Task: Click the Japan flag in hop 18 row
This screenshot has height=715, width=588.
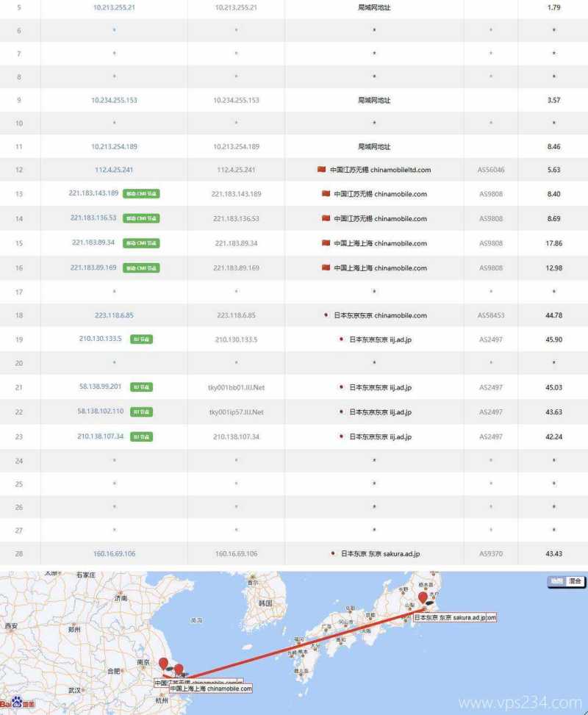Action: (x=326, y=315)
